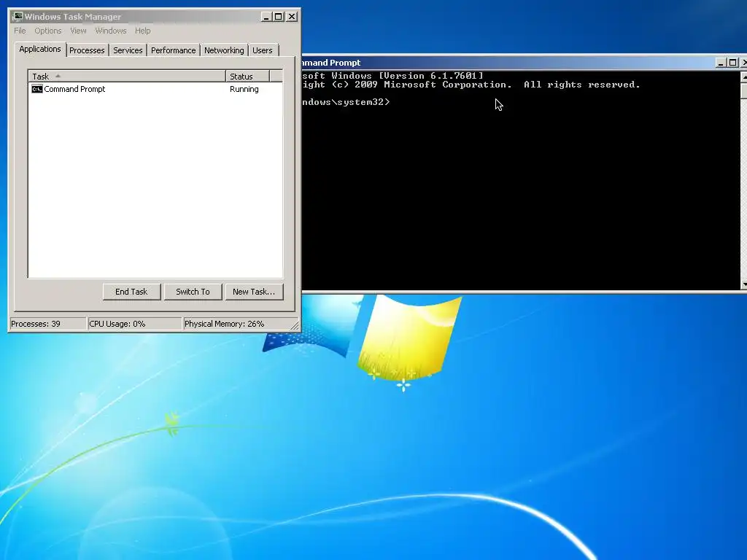Click the Processes: 39 status bar entry
This screenshot has height=560, width=747.
point(47,324)
